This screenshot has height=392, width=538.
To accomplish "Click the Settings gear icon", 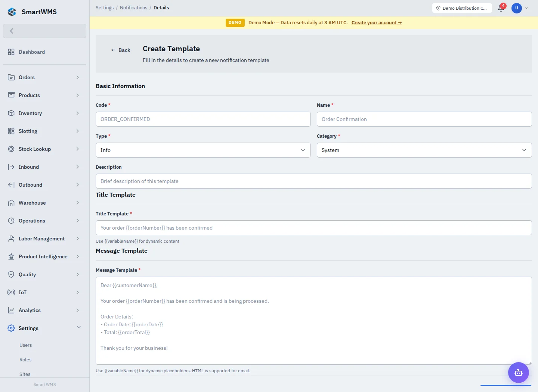I will (11, 328).
